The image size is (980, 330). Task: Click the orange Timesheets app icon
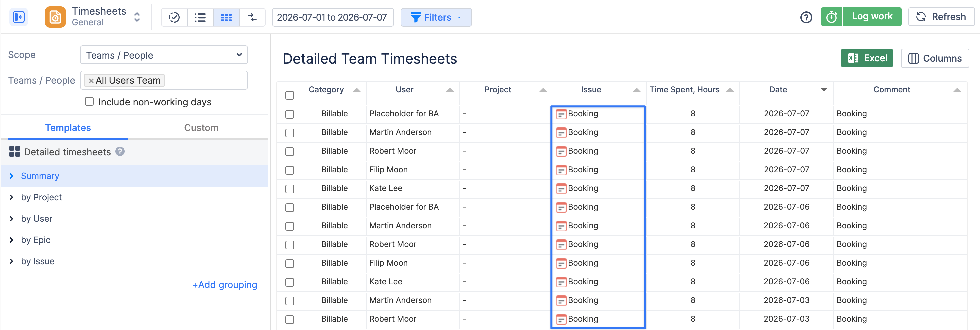click(x=55, y=17)
